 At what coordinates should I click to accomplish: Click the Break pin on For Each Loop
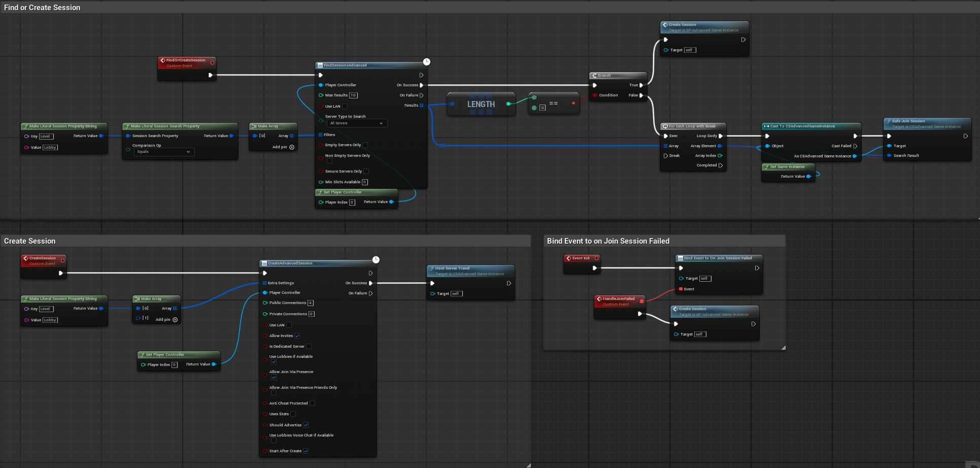(x=665, y=156)
